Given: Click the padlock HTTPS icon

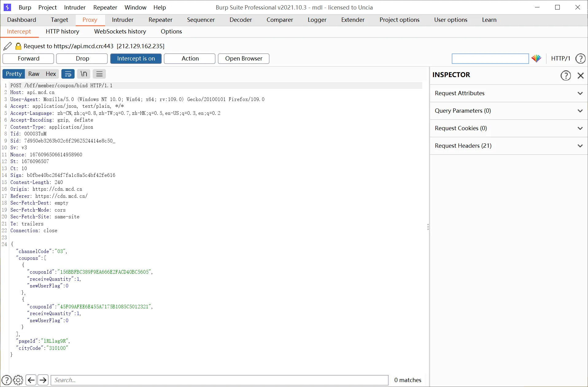Looking at the screenshot, I should click(18, 46).
